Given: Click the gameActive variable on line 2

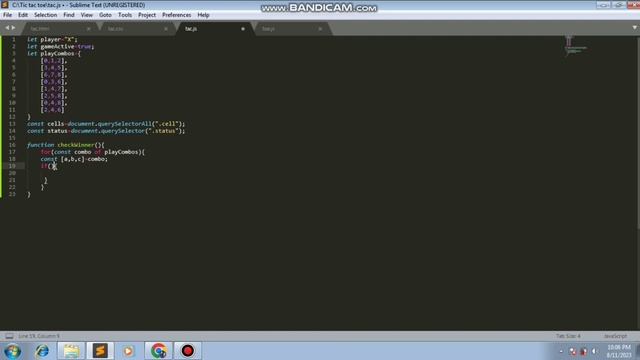Looking at the screenshot, I should [58, 47].
